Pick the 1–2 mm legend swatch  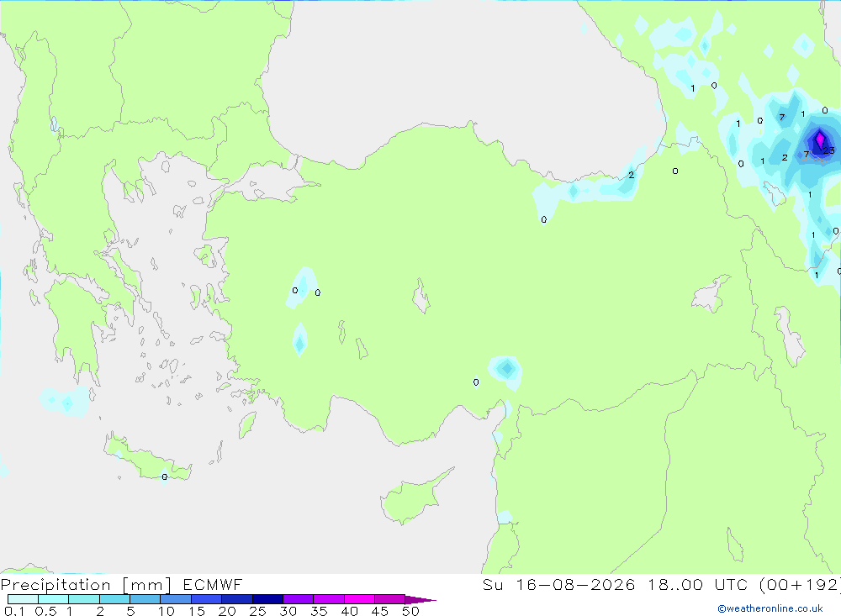click(x=84, y=599)
